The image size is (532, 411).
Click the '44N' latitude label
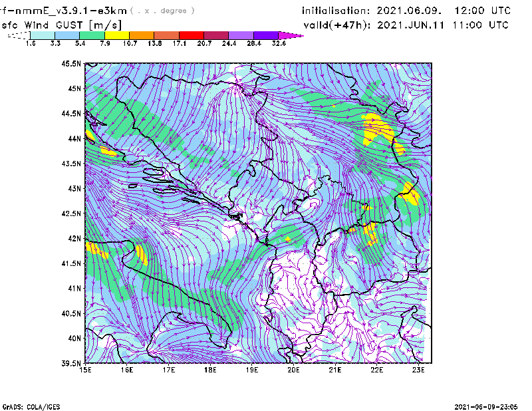[x=74, y=138]
